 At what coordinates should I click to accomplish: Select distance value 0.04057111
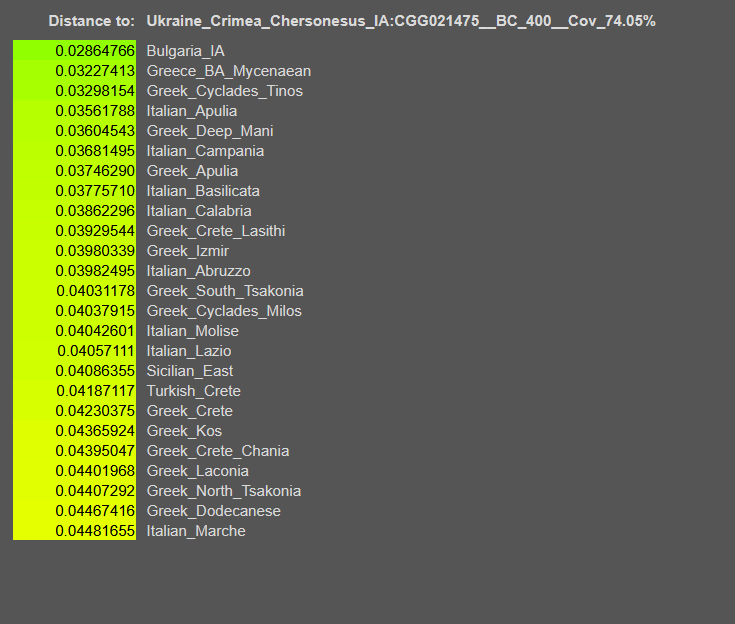pyautogui.click(x=96, y=351)
